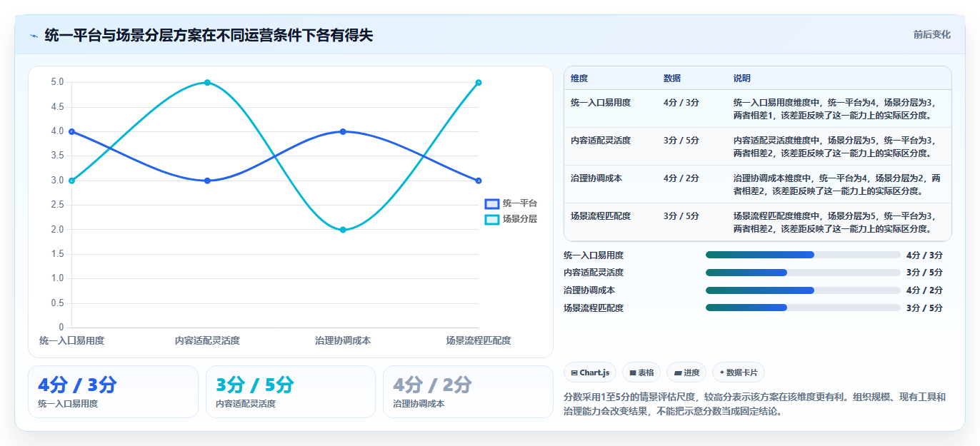Click 场景分层 peak point at 内容适配灵活度
Image resolution: width=980 pixels, height=446 pixels.
pos(207,82)
